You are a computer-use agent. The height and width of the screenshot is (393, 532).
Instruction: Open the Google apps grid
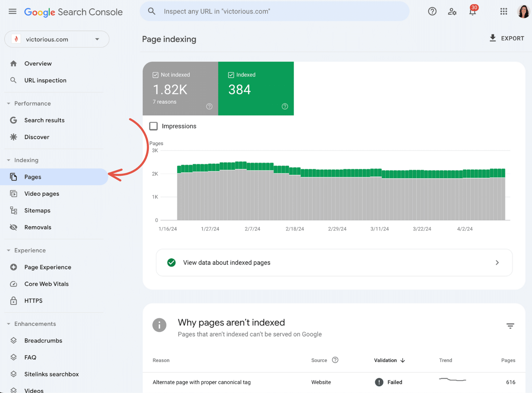(504, 11)
